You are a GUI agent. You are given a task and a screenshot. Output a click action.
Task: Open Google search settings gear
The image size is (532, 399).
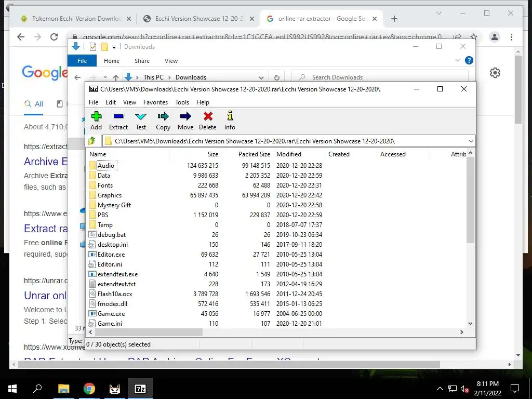click(495, 73)
